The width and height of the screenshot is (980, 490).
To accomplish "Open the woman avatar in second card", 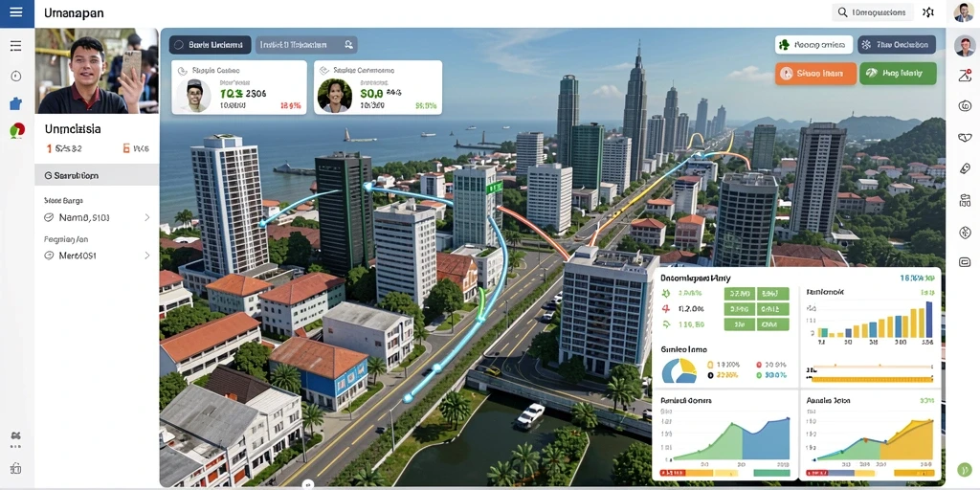I will click(335, 95).
